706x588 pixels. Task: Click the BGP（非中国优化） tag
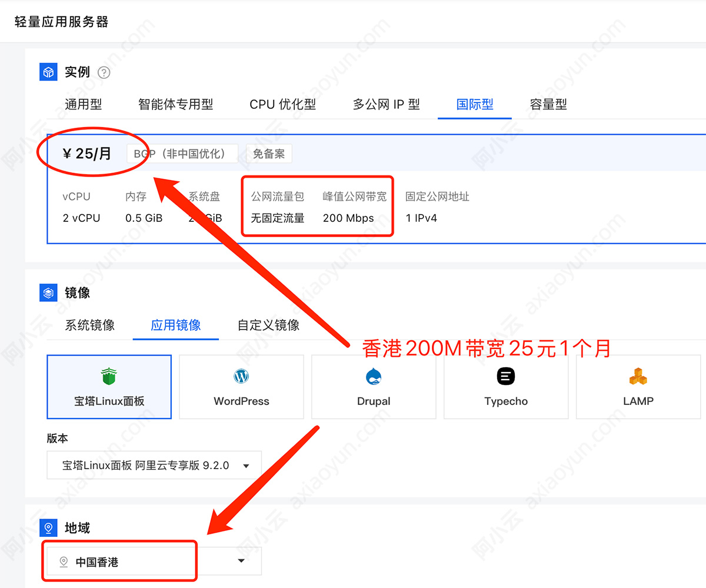182,154
